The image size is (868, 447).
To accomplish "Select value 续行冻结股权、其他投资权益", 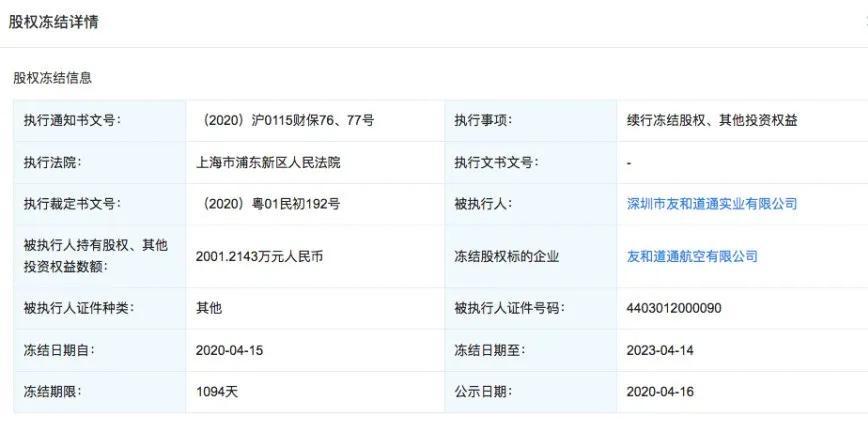I will [712, 120].
